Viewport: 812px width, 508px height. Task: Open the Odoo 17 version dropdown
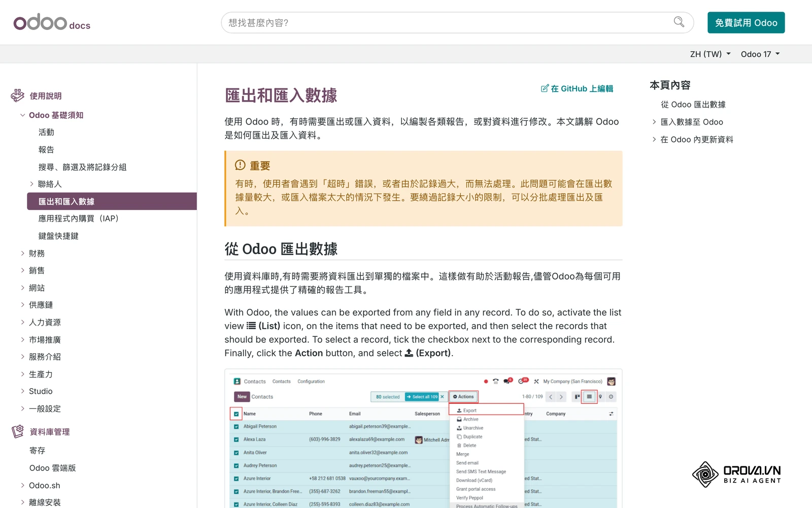tap(760, 54)
